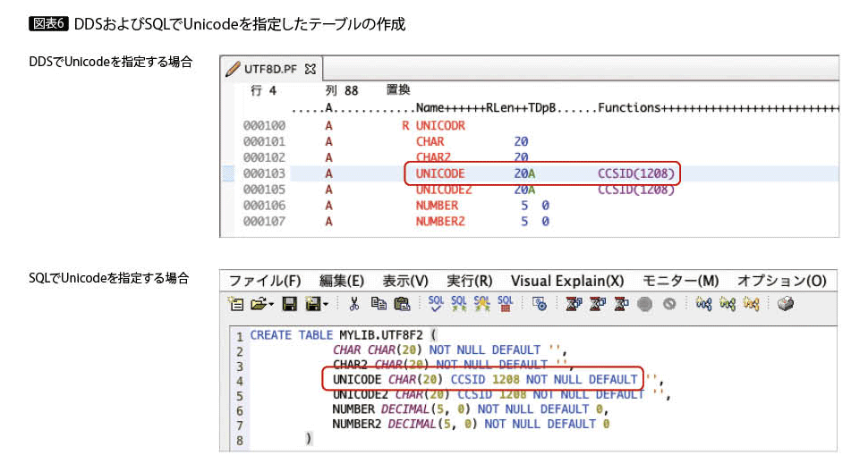Open the dropdown arrow beside Open folder icon

tap(271, 306)
